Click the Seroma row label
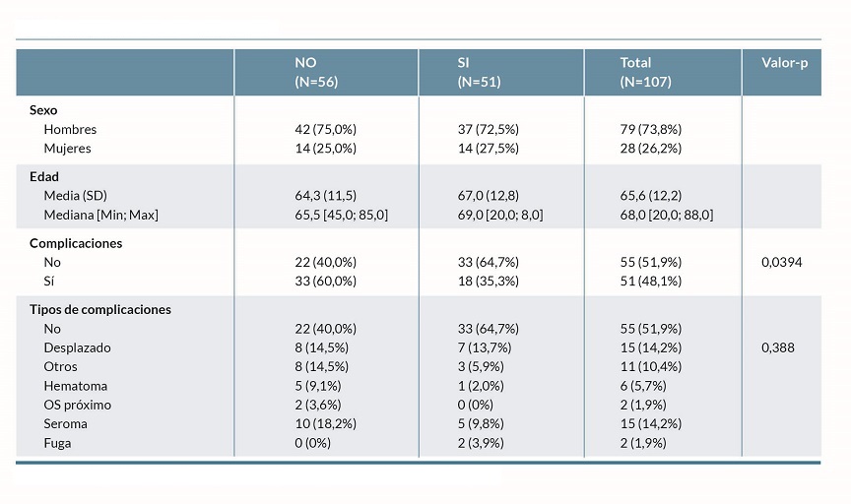This screenshot has width=851, height=504. tap(65, 423)
